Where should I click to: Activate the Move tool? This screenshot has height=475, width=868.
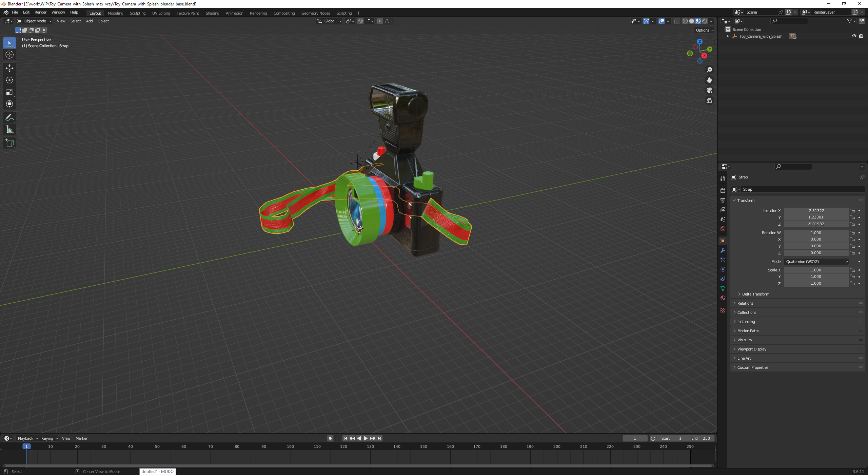9,68
